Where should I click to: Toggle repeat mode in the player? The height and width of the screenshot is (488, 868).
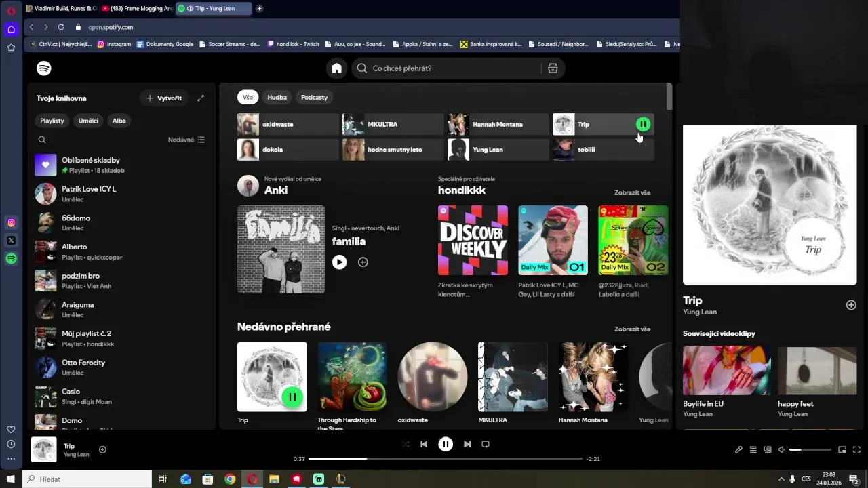486,445
